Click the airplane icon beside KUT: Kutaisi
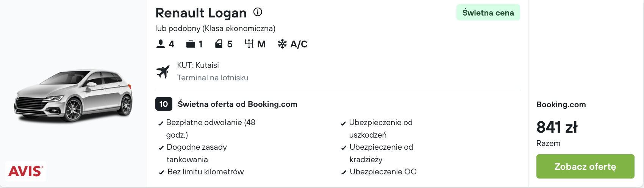 click(x=163, y=71)
